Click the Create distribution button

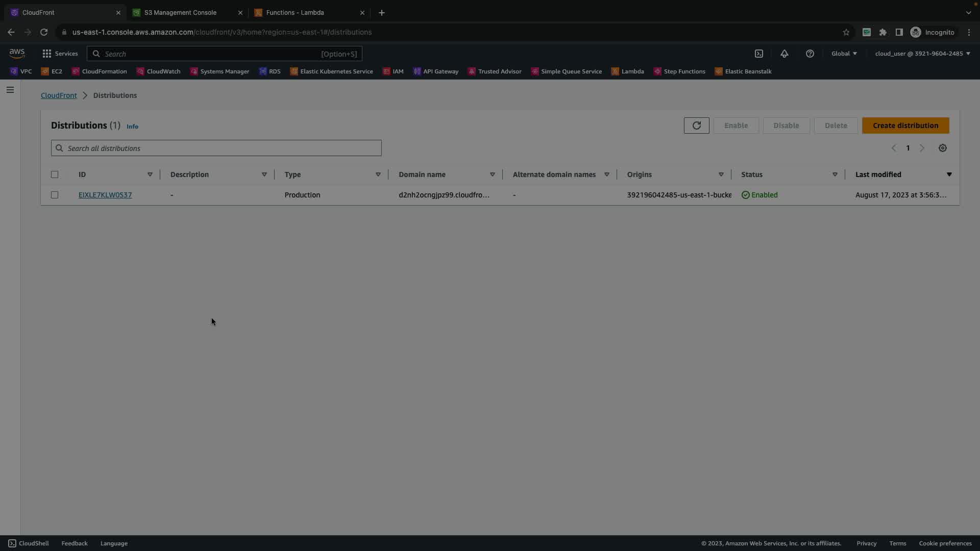[x=905, y=126]
